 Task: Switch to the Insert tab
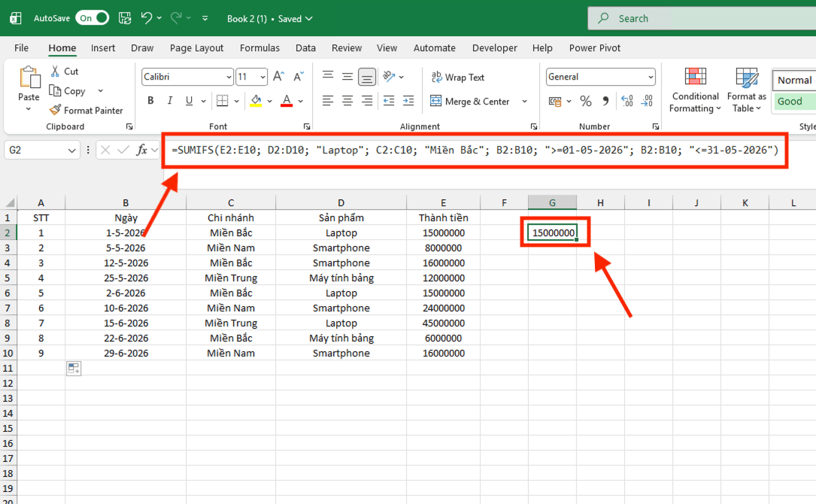click(103, 48)
